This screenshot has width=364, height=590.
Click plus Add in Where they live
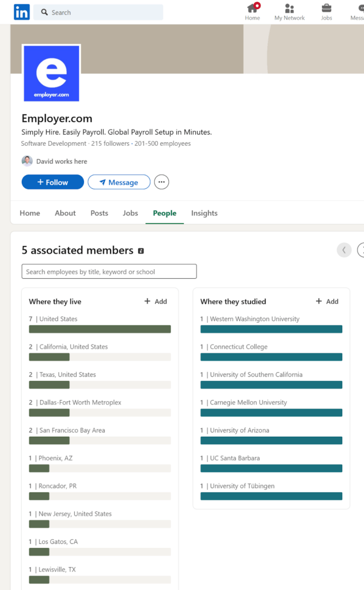156,301
